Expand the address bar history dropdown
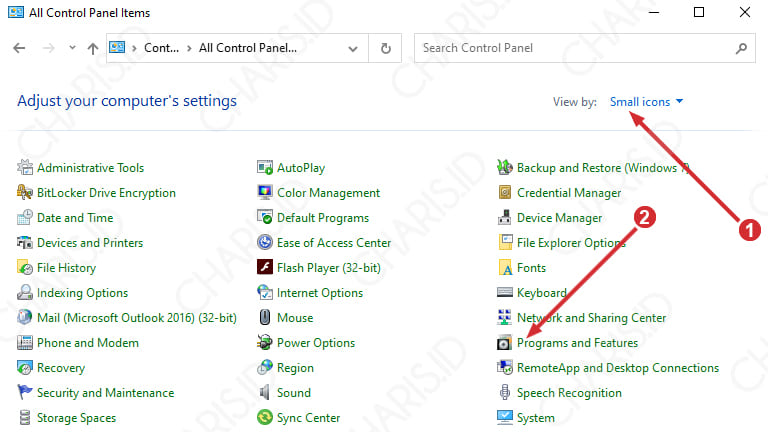768x432 pixels. 353,48
